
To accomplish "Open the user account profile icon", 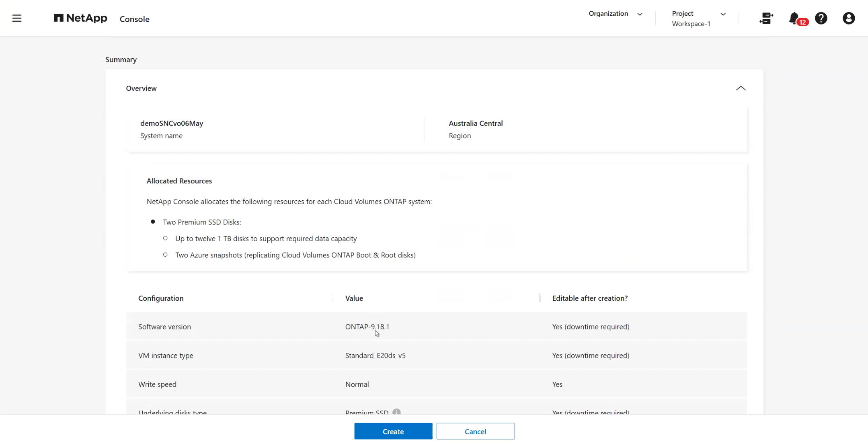I will coord(849,18).
